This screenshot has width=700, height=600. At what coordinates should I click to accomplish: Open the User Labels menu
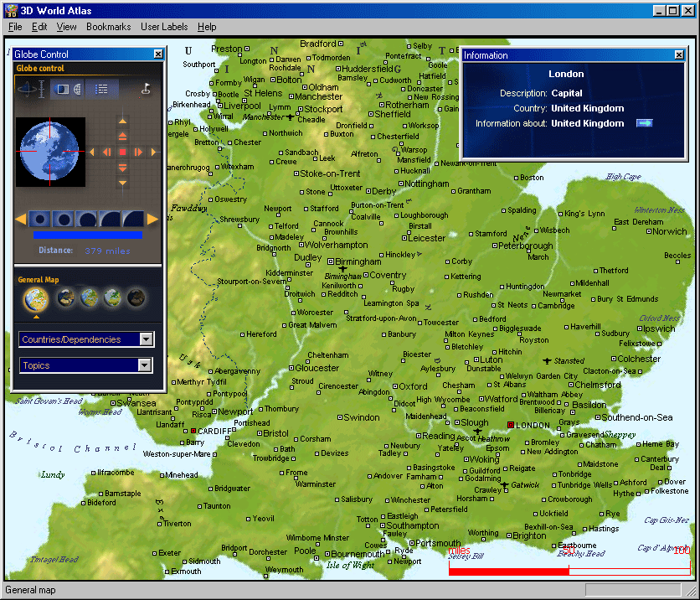click(164, 27)
